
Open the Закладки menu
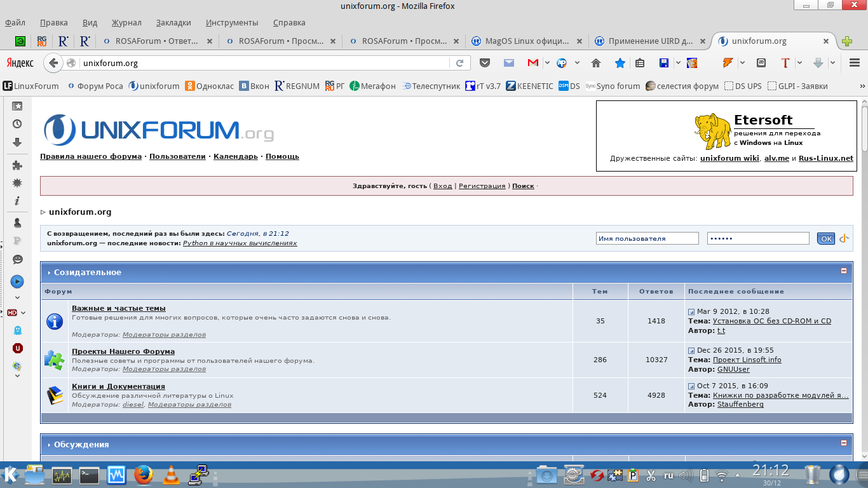click(173, 22)
